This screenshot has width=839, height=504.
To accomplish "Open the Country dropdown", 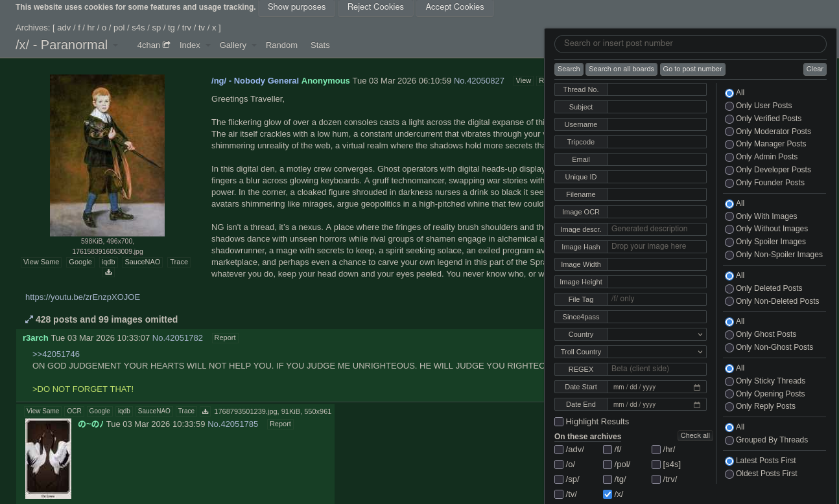I will point(657,334).
